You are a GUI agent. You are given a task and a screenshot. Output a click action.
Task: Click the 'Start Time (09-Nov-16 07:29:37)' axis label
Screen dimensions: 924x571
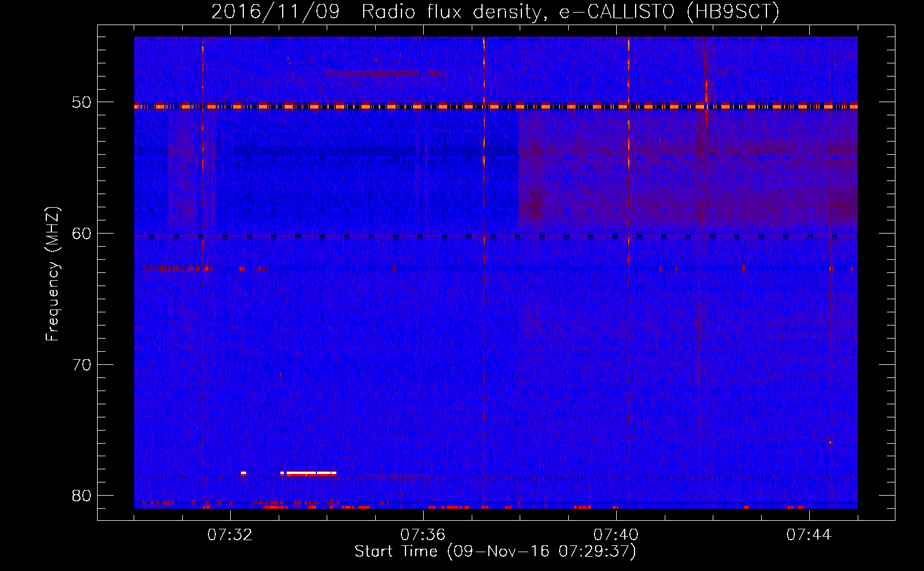pyautogui.click(x=495, y=552)
